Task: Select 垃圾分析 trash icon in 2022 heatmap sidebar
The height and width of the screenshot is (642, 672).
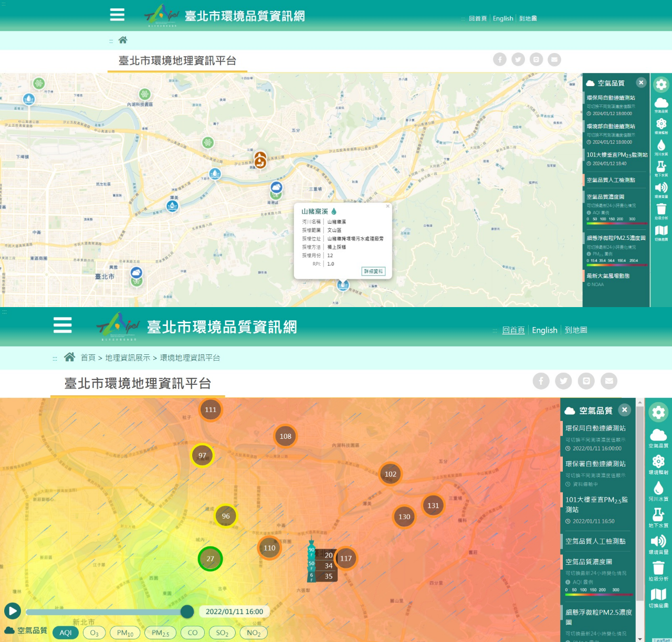Action: pyautogui.click(x=658, y=571)
